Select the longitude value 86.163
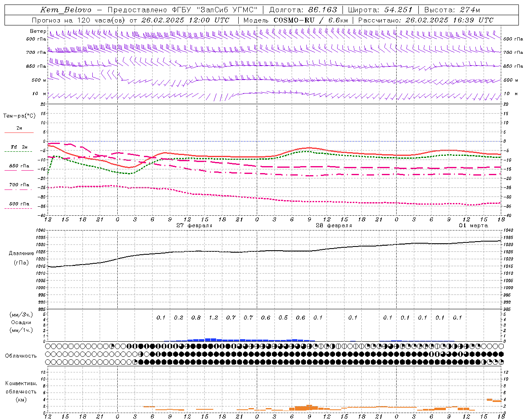 click(x=322, y=10)
